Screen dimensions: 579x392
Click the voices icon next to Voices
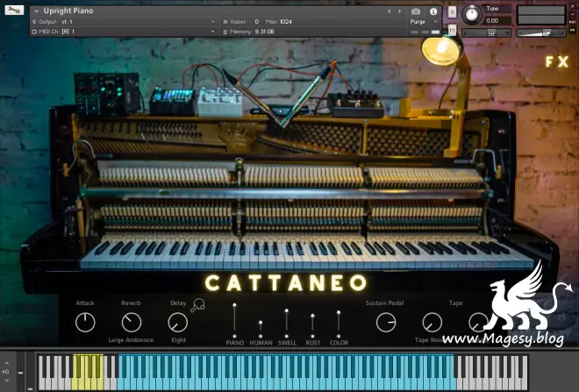pyautogui.click(x=225, y=22)
